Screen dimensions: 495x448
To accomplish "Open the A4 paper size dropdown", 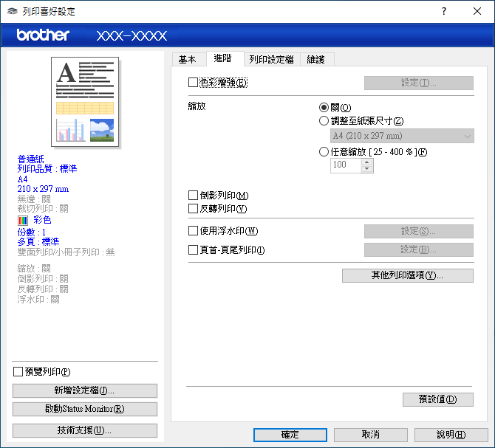I will click(402, 136).
